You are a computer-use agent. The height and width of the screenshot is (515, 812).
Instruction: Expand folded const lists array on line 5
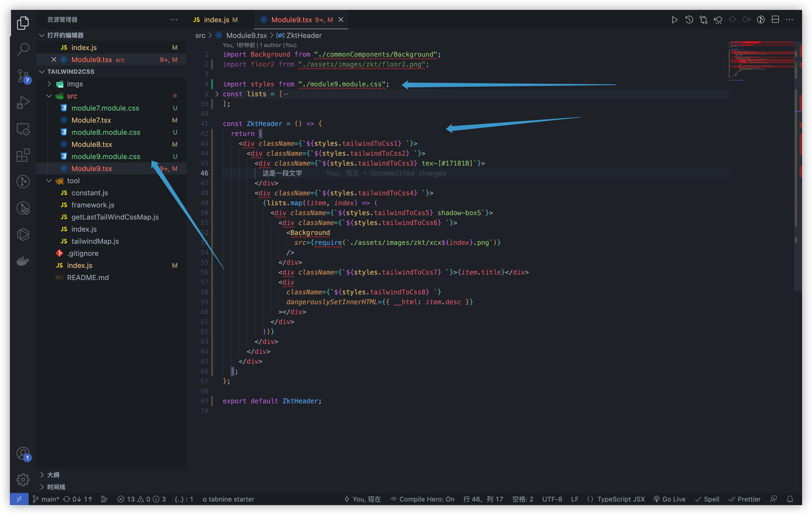217,94
